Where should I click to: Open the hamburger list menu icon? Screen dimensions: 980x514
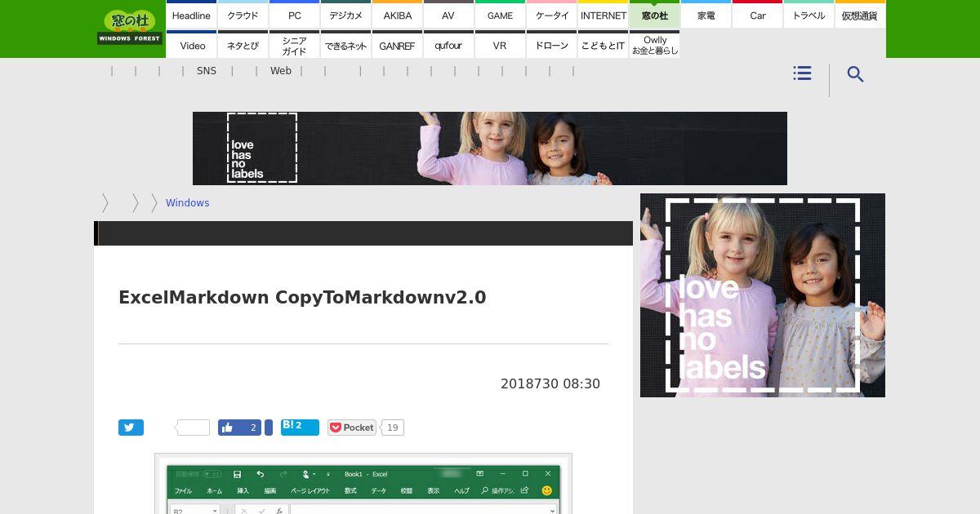802,73
